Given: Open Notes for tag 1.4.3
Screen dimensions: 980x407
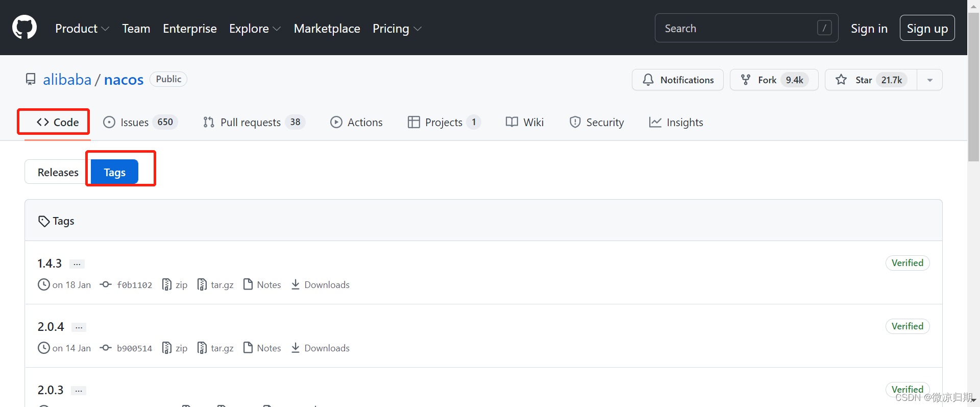Looking at the screenshot, I should [262, 284].
